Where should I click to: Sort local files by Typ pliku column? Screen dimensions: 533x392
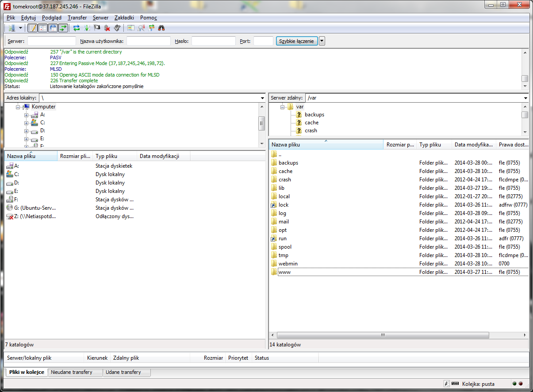click(x=115, y=156)
